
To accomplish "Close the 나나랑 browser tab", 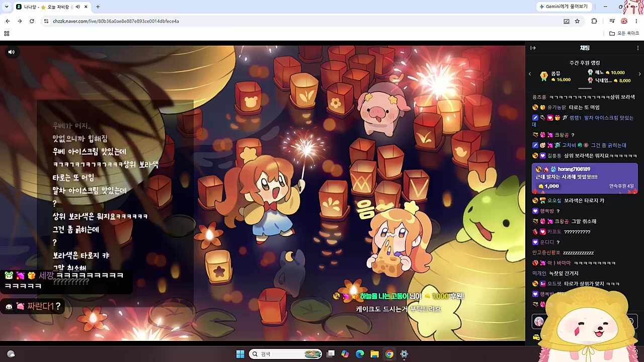I will coord(85,7).
